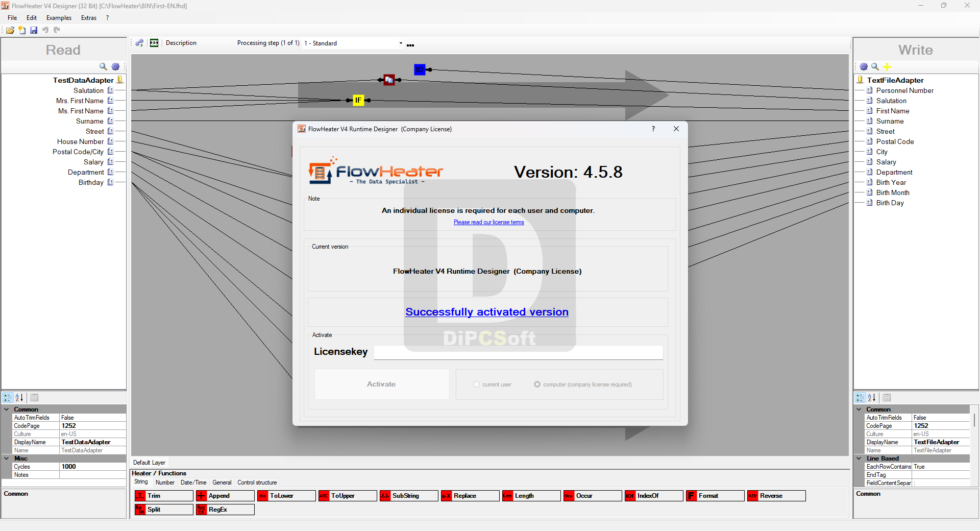Click the Cycles value 1000 cell
This screenshot has height=531, width=980.
tap(92, 467)
